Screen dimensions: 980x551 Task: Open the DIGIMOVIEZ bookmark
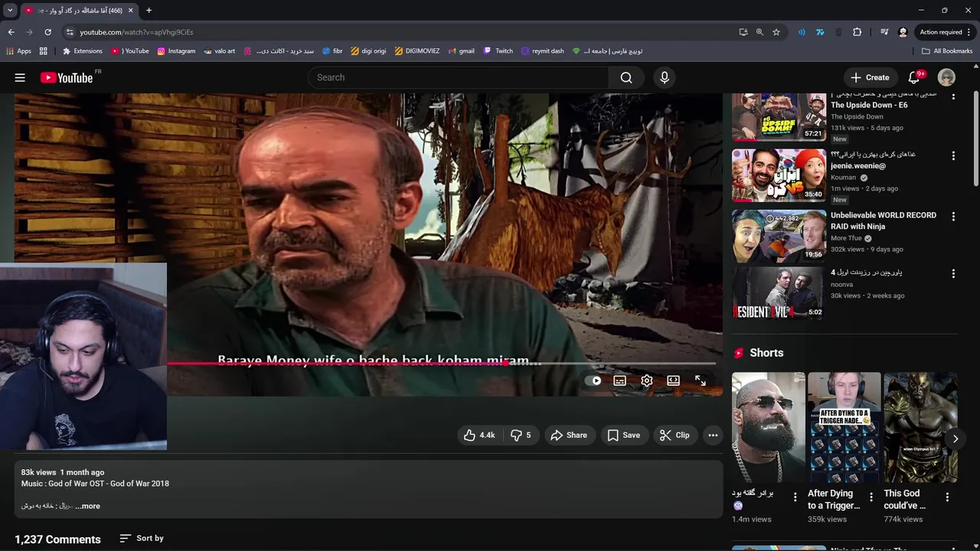(417, 51)
